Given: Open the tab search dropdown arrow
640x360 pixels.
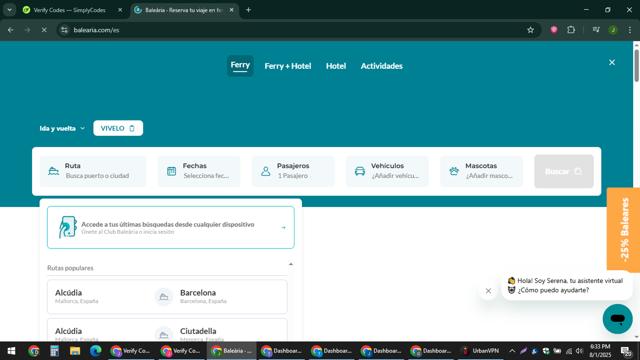Looking at the screenshot, I should [x=9, y=10].
